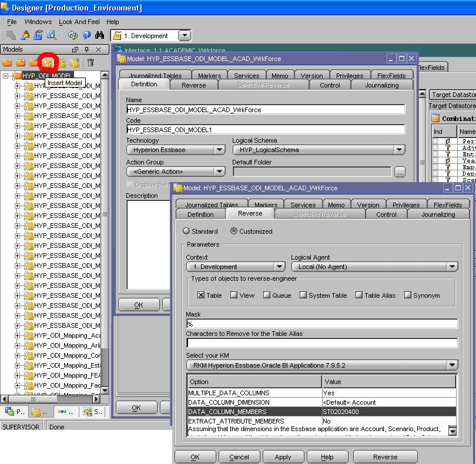Click the lock user security toolbar icon
The width and height of the screenshot is (476, 464).
[x=25, y=35]
